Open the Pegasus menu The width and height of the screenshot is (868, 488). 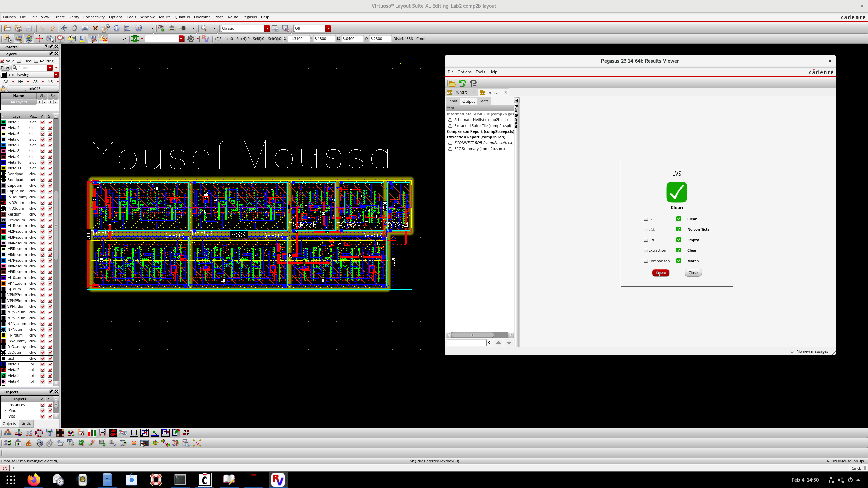pos(249,17)
